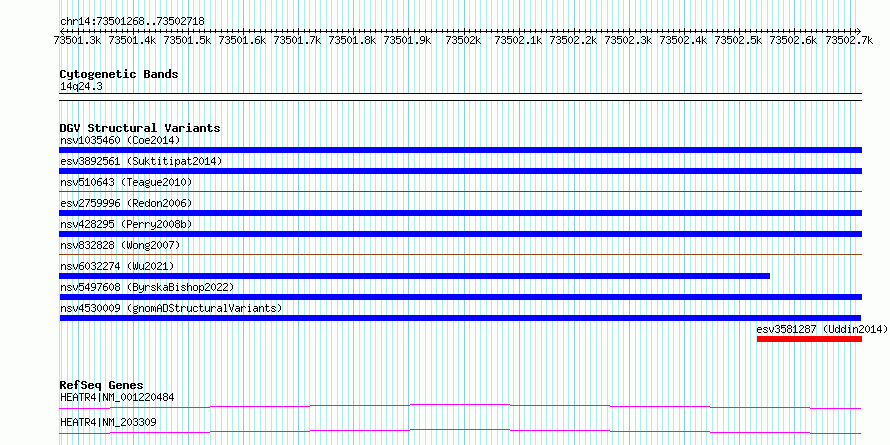Click the esv2759996 (Redon2006) label
The height and width of the screenshot is (445, 890).
click(126, 203)
